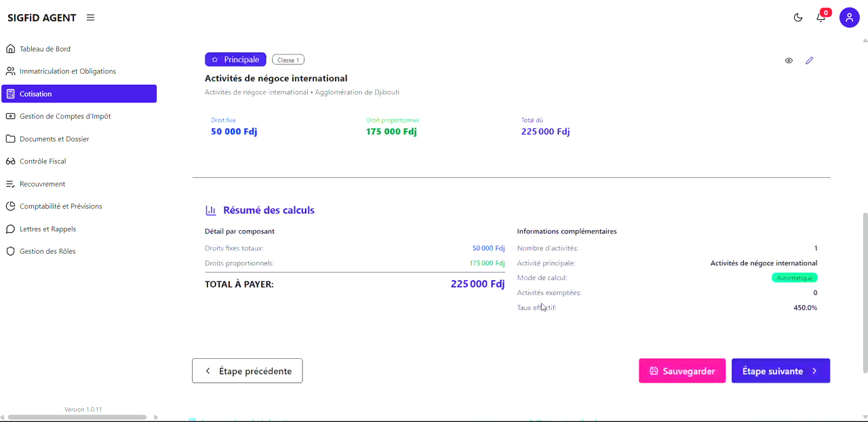Open the user profile avatar menu
This screenshot has height=422, width=868.
(849, 17)
